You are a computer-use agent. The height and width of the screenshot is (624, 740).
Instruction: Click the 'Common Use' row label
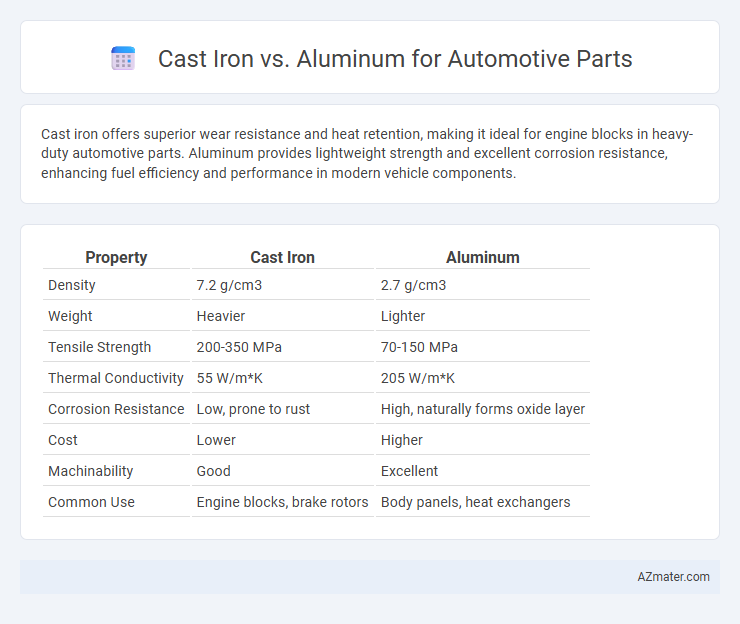pyautogui.click(x=92, y=502)
